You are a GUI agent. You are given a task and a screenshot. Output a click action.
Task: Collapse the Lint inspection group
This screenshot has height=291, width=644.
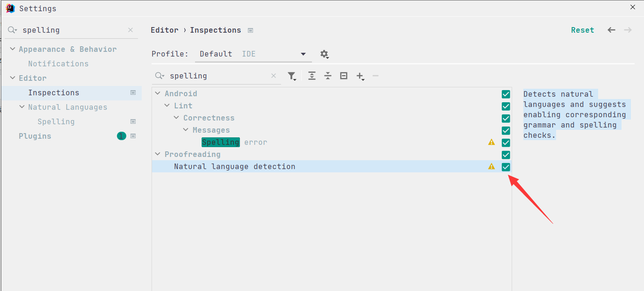pyautogui.click(x=167, y=106)
